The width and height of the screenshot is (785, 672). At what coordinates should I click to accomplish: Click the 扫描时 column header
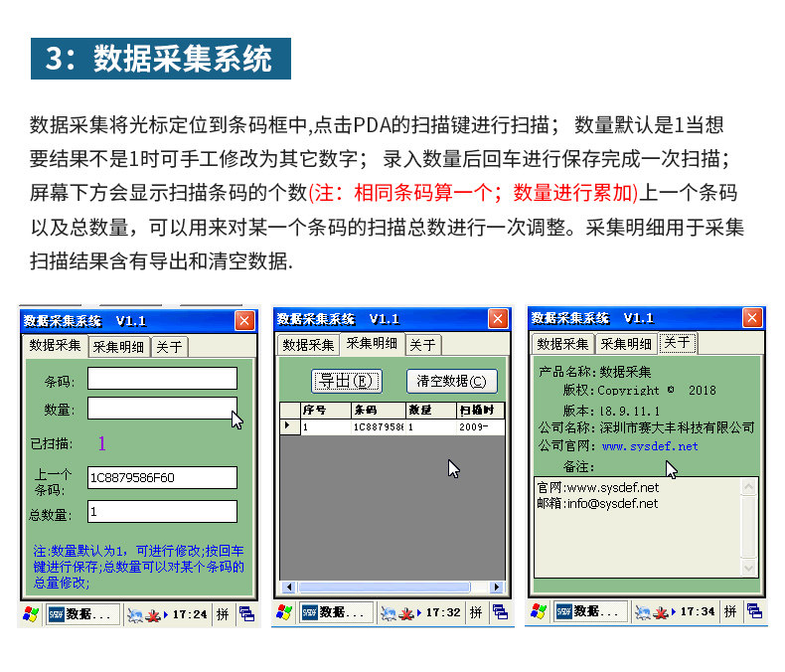click(481, 411)
